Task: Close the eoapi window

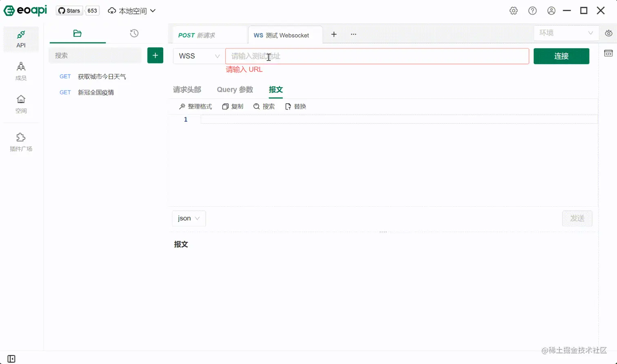Action: click(601, 11)
